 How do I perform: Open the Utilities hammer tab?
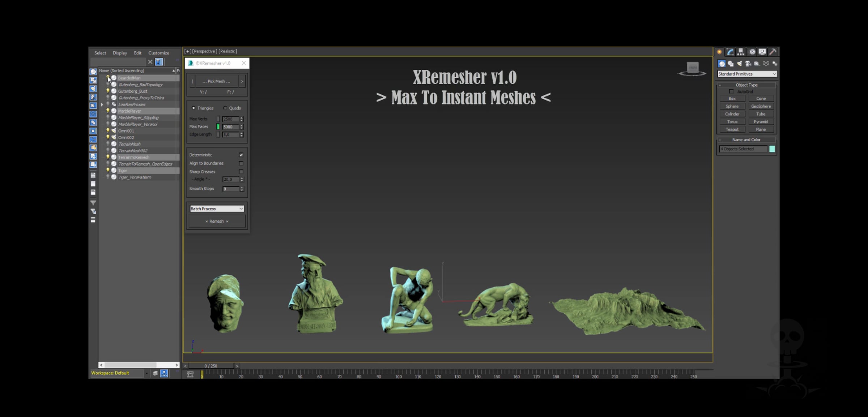[x=773, y=52]
